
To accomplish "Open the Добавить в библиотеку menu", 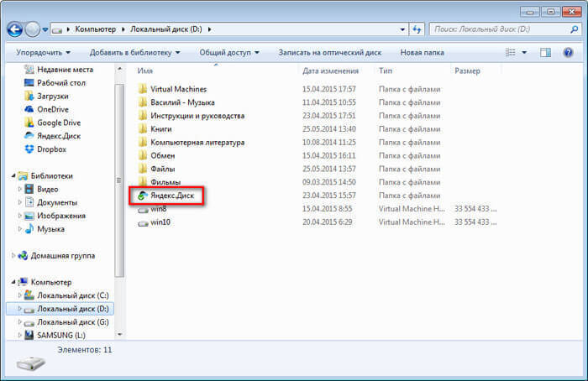I will [x=134, y=52].
